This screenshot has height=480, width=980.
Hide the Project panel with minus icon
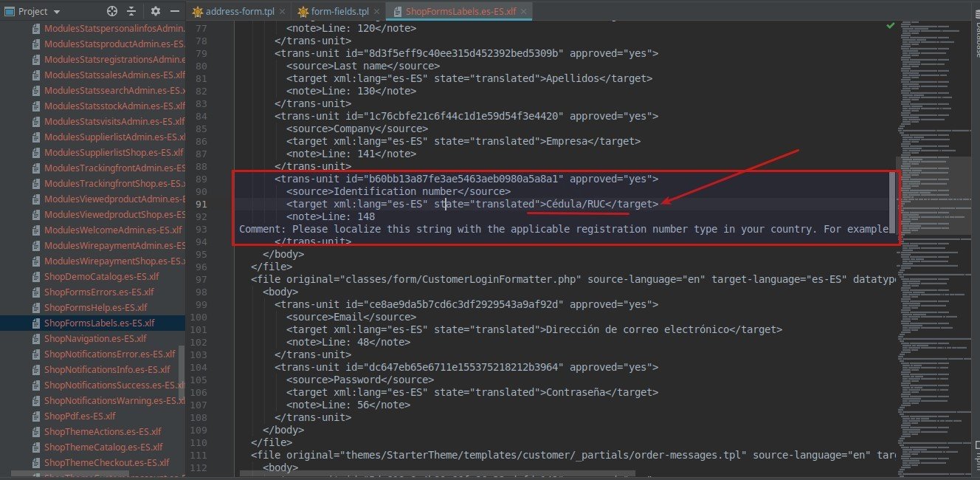click(174, 11)
